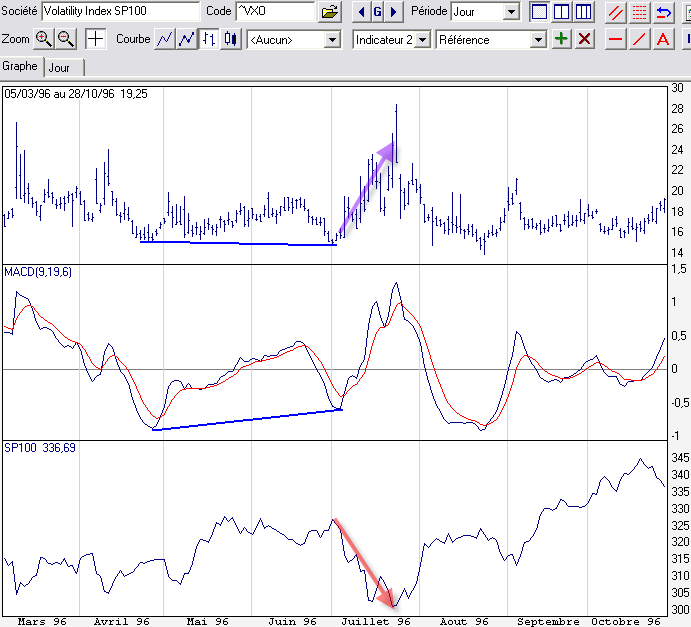Click the zoom out magnifier icon
Image resolution: width=691 pixels, height=627 pixels.
65,39
